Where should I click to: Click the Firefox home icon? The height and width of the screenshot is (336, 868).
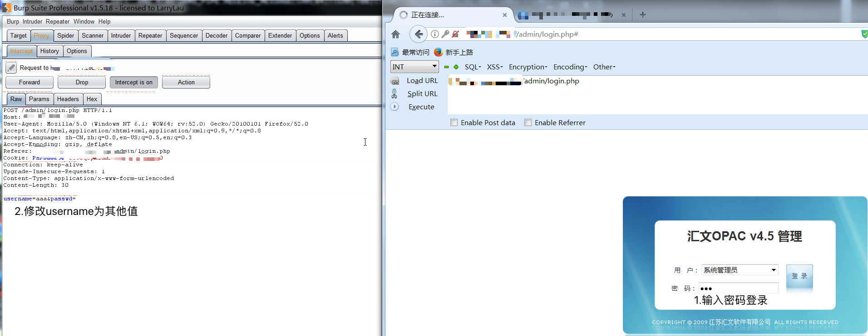(x=395, y=34)
